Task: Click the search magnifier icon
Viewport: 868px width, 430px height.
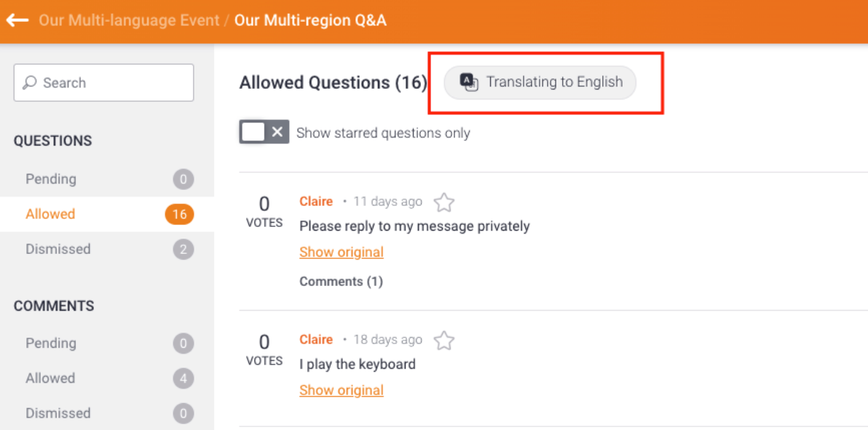Action: tap(30, 83)
